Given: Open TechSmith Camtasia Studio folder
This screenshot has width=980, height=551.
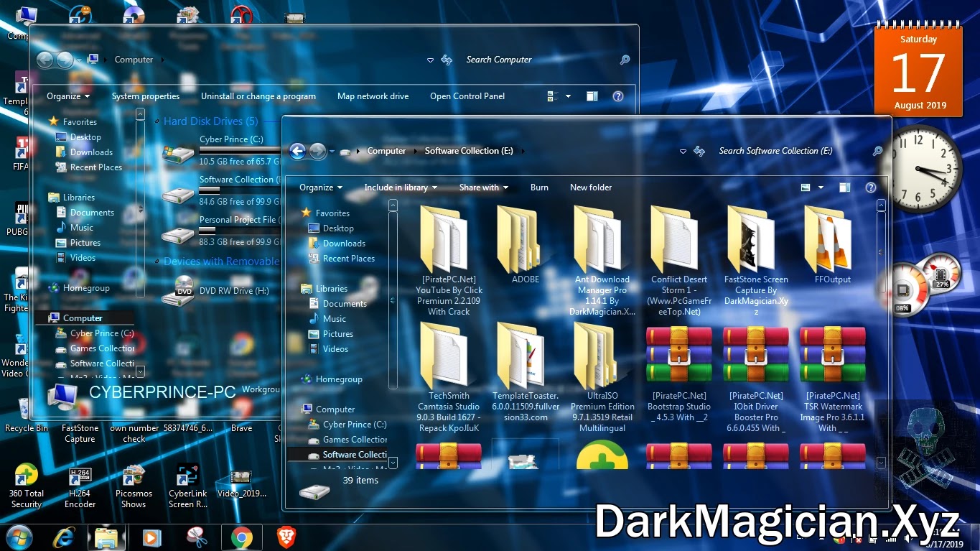Looking at the screenshot, I should point(449,376).
